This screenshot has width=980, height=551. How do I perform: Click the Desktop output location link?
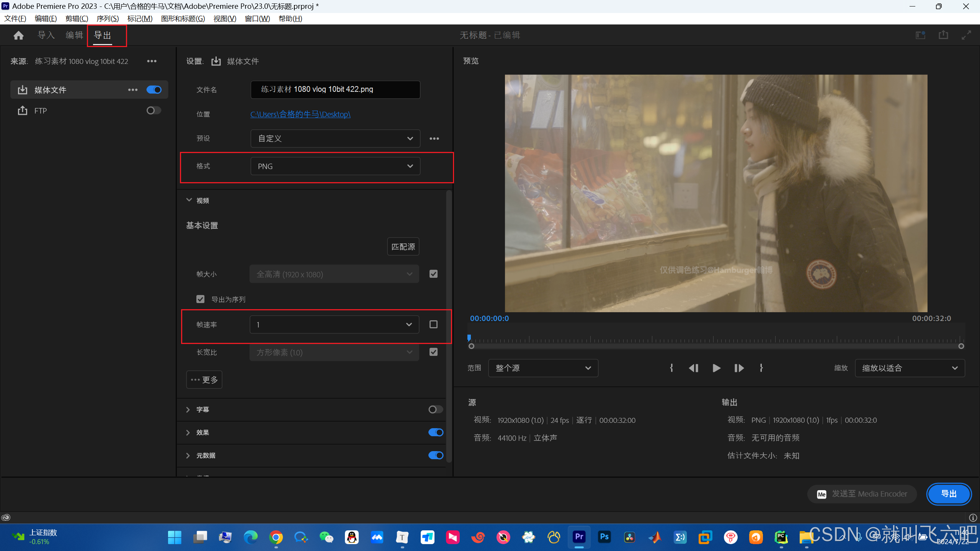pyautogui.click(x=300, y=114)
